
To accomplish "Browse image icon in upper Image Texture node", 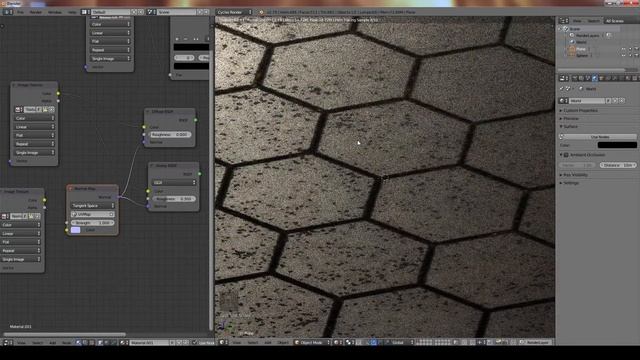I will click(x=19, y=109).
